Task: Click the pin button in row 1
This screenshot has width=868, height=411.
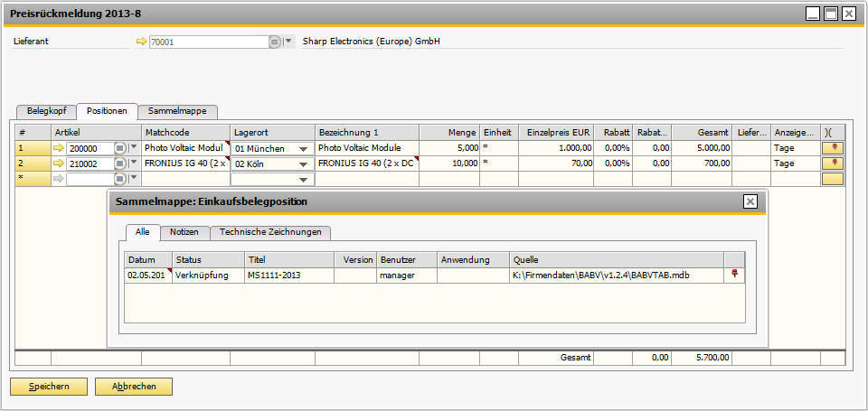Action: coord(832,148)
